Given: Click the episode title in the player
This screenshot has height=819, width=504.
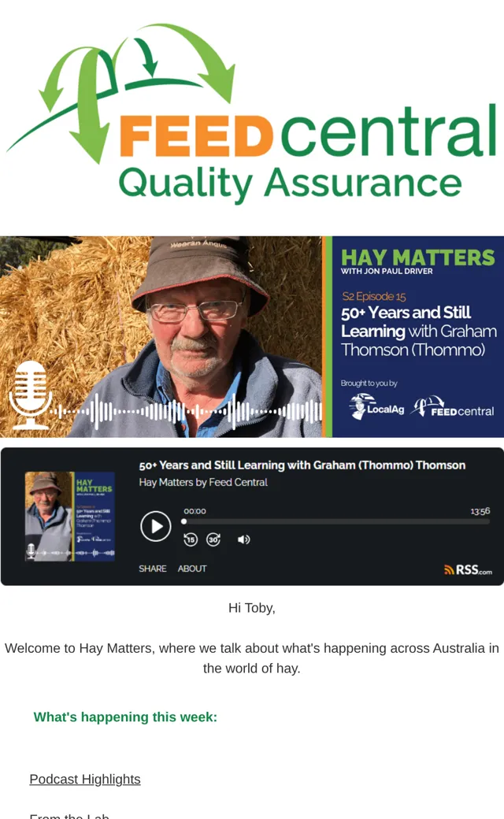Looking at the screenshot, I should [302, 465].
